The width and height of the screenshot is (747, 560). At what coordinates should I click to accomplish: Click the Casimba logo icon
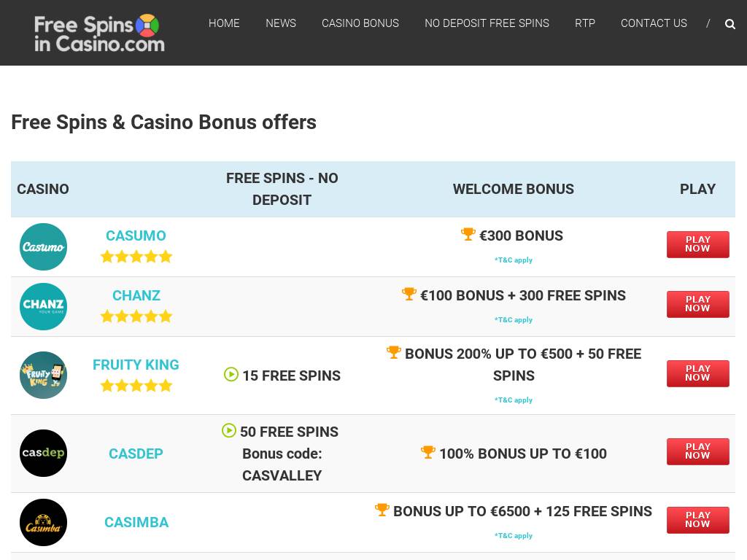click(43, 522)
